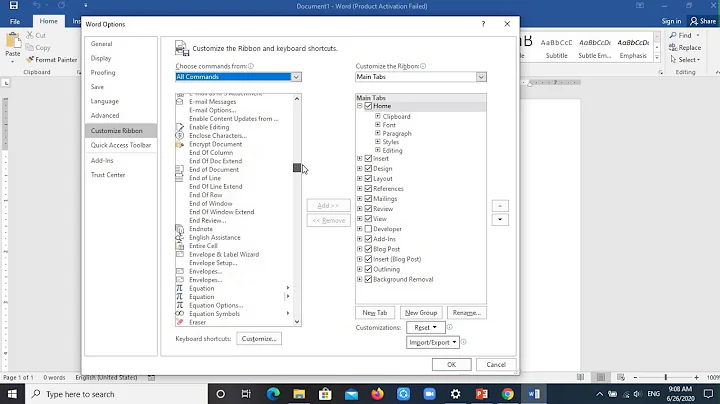Click the Envelope & Label Wizard icon
The image size is (720, 404).
click(x=180, y=254)
